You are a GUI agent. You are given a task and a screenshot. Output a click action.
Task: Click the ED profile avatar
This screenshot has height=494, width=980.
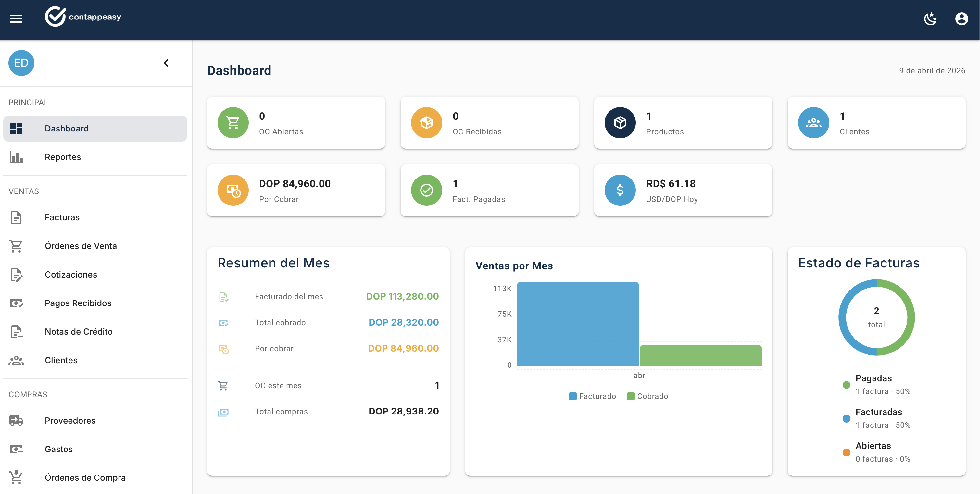pyautogui.click(x=21, y=63)
